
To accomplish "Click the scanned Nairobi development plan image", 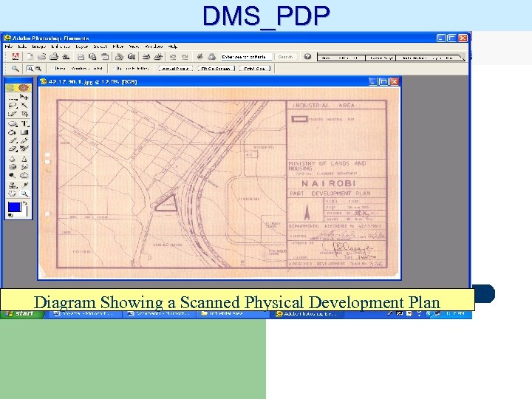I will [x=219, y=183].
